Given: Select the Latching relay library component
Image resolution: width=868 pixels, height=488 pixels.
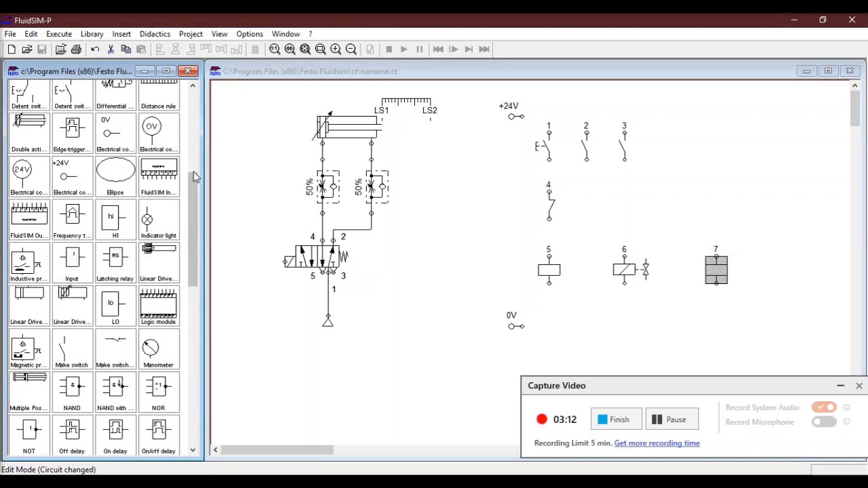Looking at the screenshot, I should 115,263.
